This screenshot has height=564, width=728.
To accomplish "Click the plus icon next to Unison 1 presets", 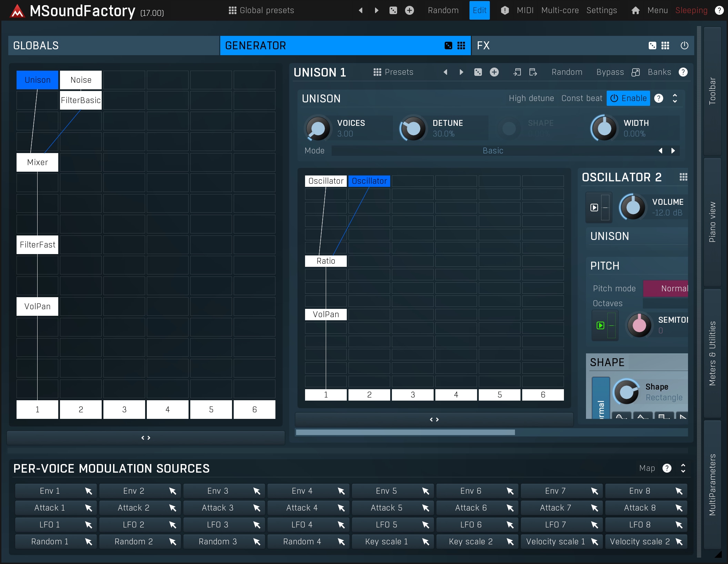I will tap(494, 72).
